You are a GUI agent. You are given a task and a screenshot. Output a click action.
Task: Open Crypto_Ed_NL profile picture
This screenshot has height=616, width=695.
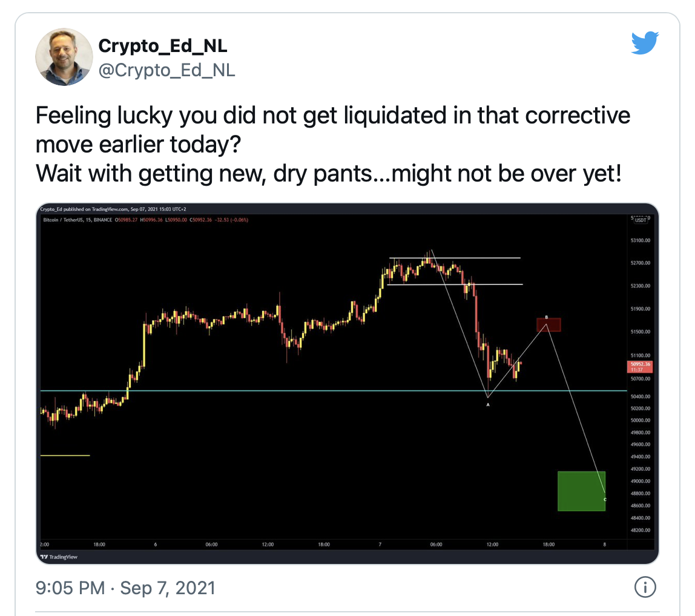click(x=64, y=57)
